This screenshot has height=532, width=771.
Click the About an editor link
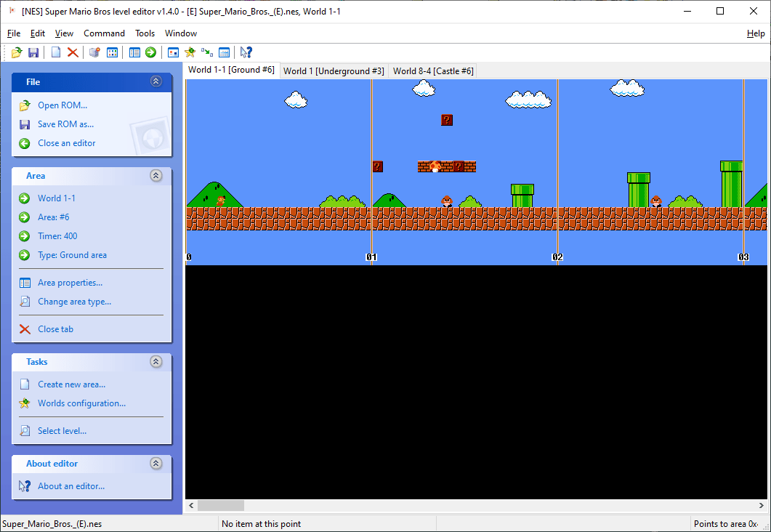(x=71, y=485)
